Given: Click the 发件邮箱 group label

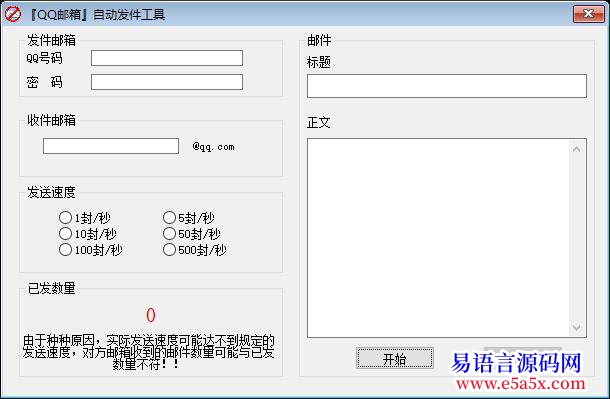Looking at the screenshot, I should click(51, 40).
